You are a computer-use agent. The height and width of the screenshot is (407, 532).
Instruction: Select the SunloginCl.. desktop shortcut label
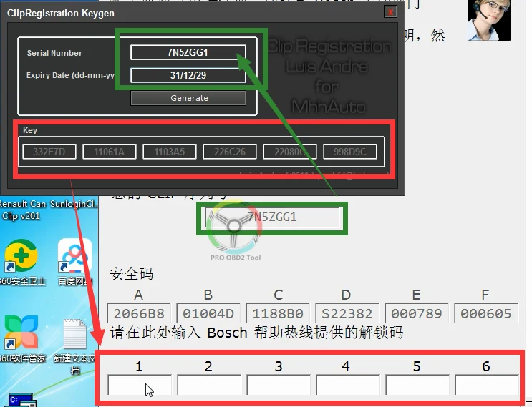point(74,204)
